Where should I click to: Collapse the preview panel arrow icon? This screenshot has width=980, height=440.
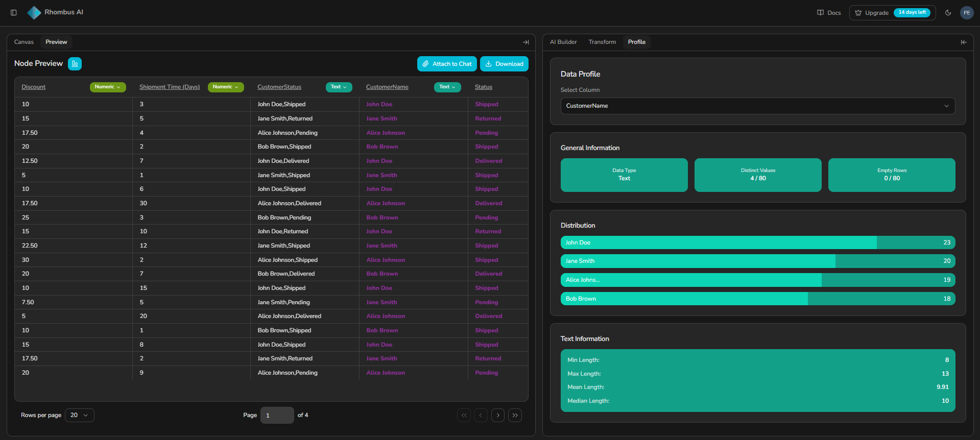[526, 42]
